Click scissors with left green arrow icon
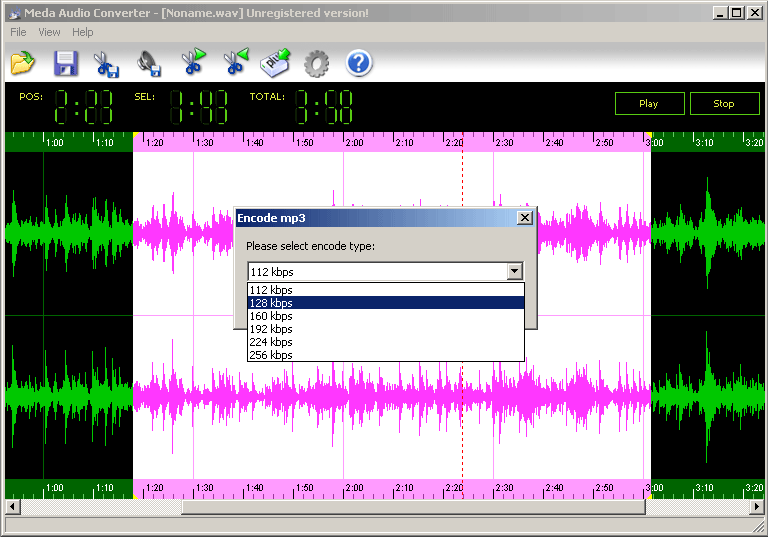Viewport: 768px width, 537px height. coord(236,62)
